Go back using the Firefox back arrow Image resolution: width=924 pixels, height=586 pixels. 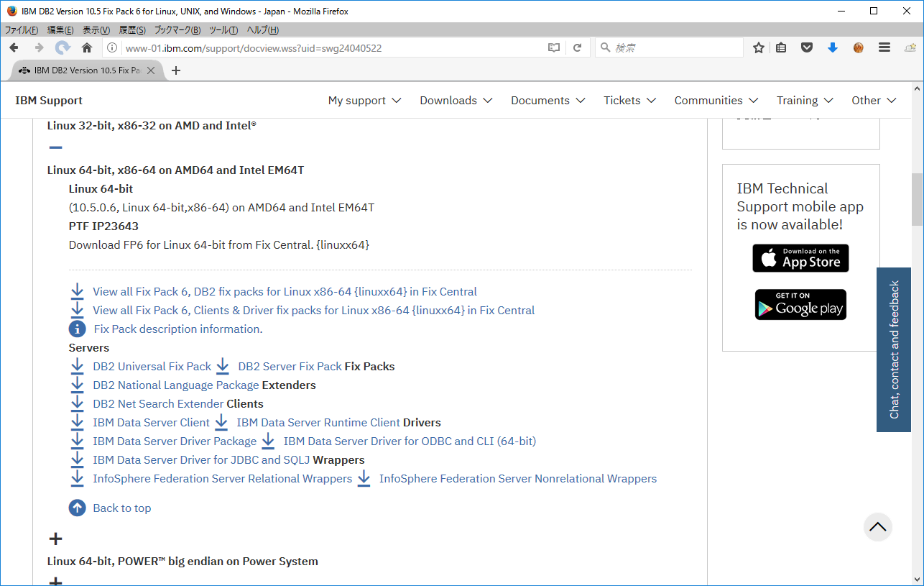click(x=14, y=47)
